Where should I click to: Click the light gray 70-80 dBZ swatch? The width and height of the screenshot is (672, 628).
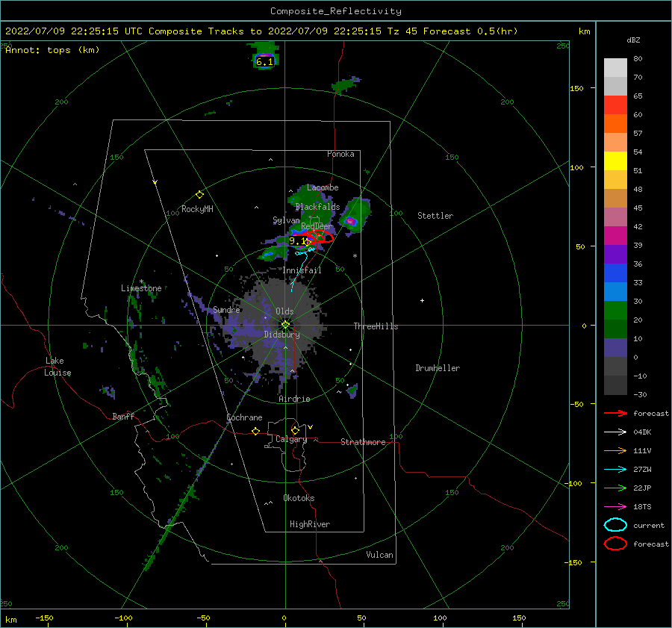[615, 68]
